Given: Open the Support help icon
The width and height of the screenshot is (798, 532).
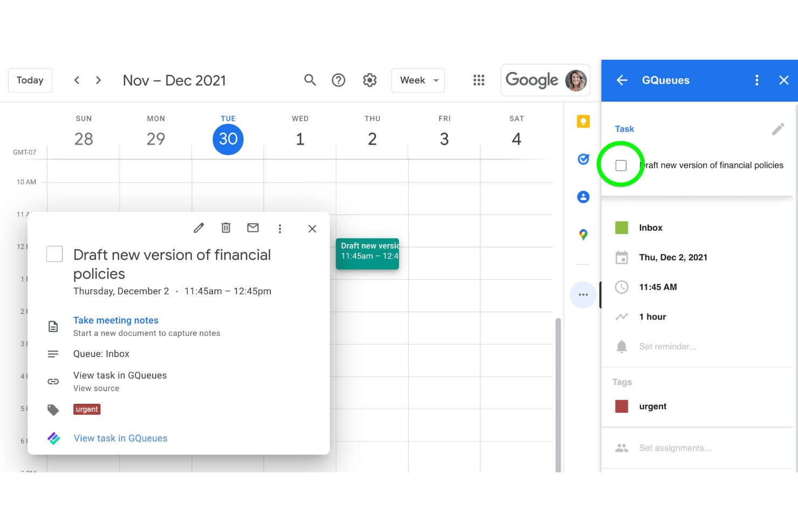Looking at the screenshot, I should point(339,80).
